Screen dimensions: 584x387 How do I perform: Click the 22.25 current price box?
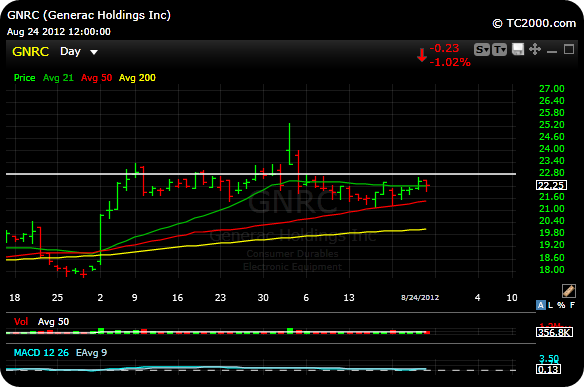pyautogui.click(x=551, y=185)
